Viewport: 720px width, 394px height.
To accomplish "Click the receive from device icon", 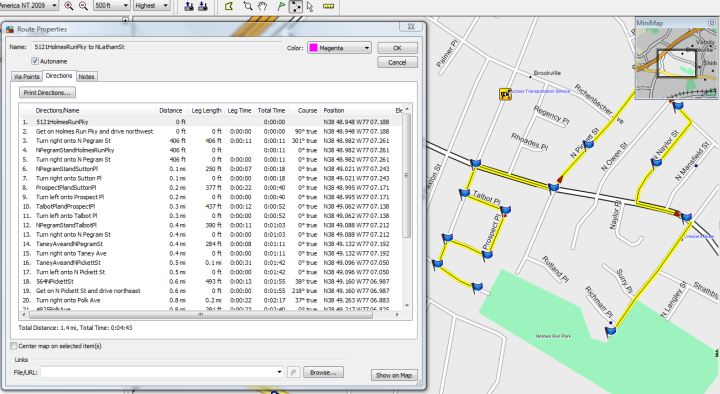I will coord(202,6).
